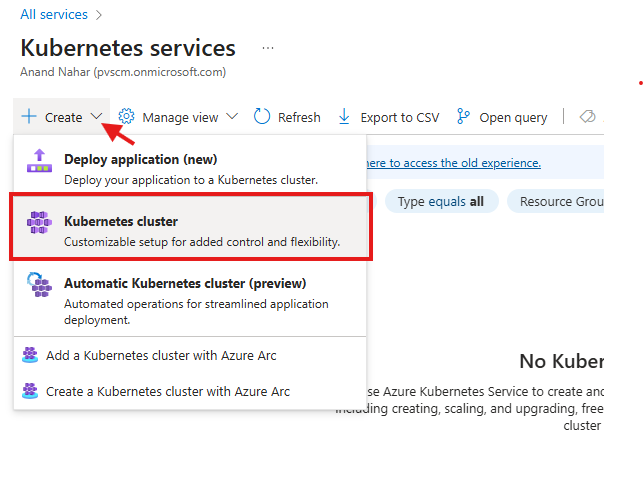Click the Resource Group filter pill
643x497 pixels.
556,201
